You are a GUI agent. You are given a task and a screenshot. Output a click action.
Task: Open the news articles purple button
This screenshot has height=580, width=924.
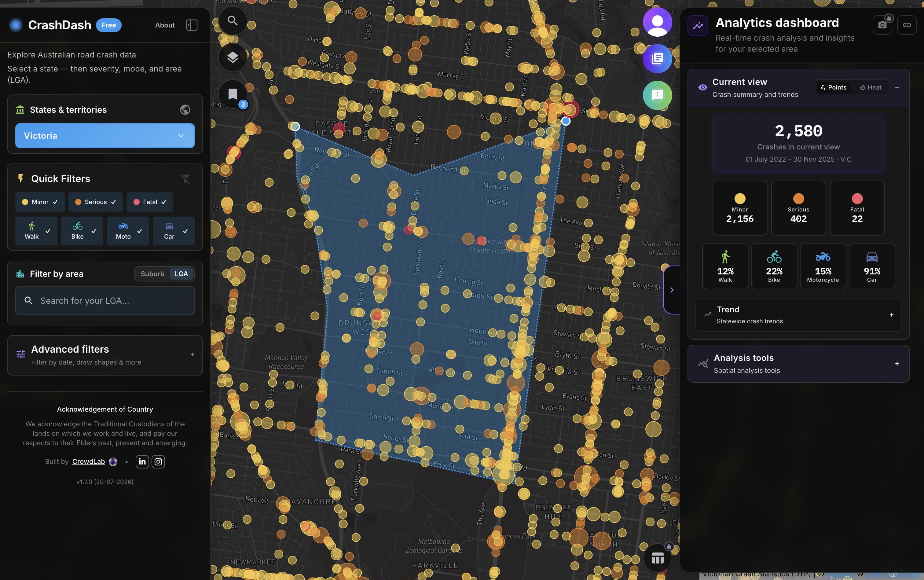[658, 59]
